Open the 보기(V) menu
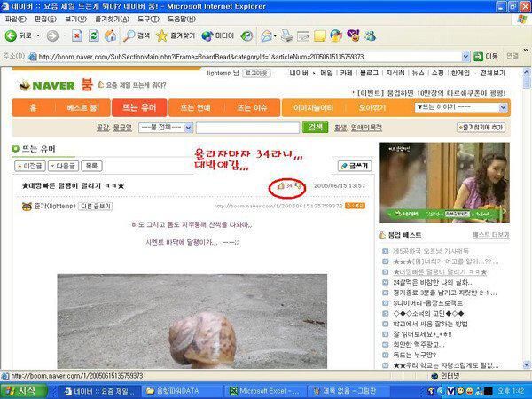Screen dimensions: 532x399 [75, 19]
